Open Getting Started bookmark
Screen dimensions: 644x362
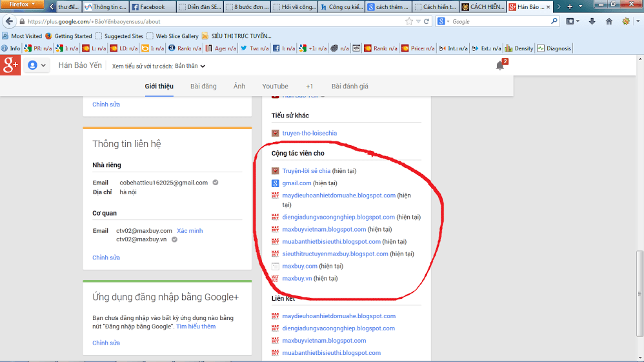(x=68, y=36)
